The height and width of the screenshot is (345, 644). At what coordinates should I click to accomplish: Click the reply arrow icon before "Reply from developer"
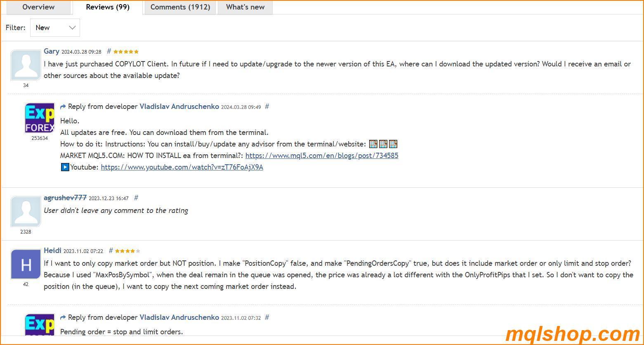pos(63,106)
